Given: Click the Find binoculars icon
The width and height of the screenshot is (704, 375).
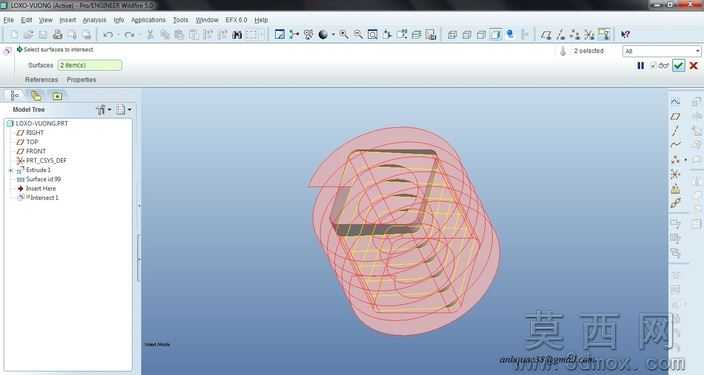Looking at the screenshot, I should tap(237, 35).
